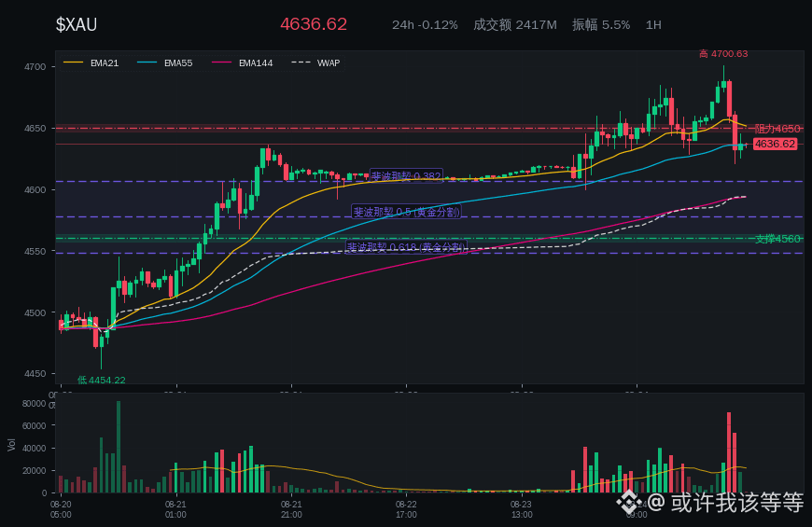Click the 08-21 01:00 time axis label
Image resolution: width=812 pixels, height=527 pixels.
(x=175, y=509)
